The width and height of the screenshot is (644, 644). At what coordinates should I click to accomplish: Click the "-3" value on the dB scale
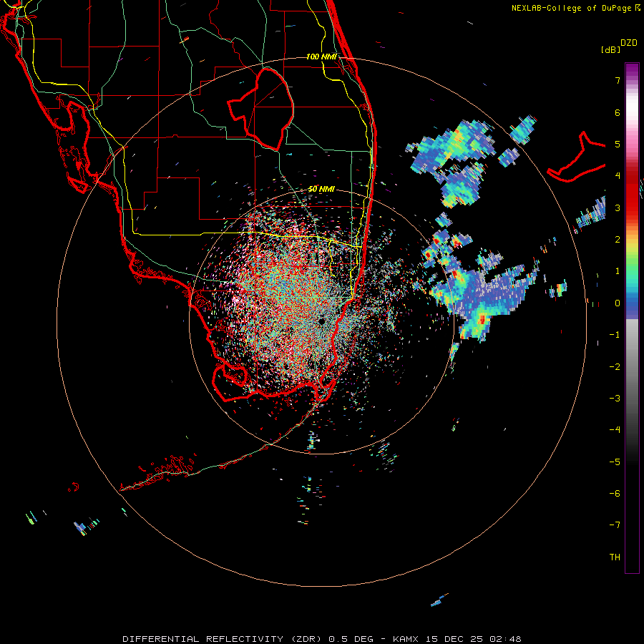tap(615, 399)
